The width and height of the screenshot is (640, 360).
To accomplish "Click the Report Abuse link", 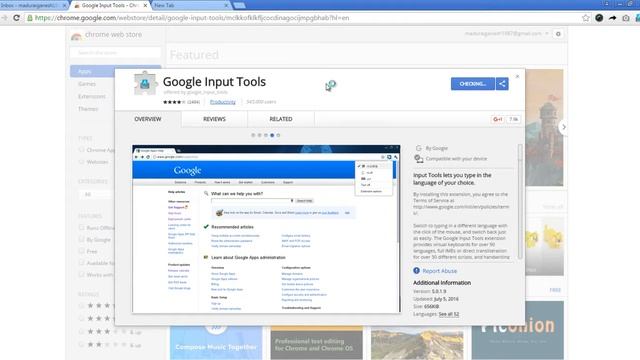I will (440, 271).
